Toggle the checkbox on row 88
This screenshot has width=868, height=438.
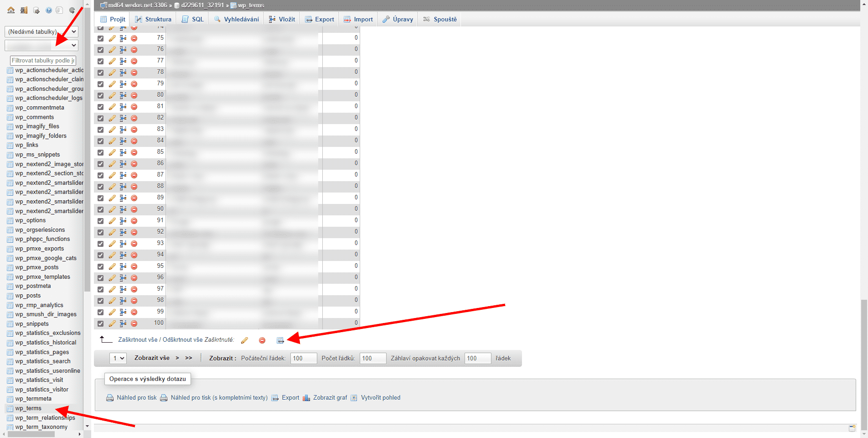coord(100,187)
